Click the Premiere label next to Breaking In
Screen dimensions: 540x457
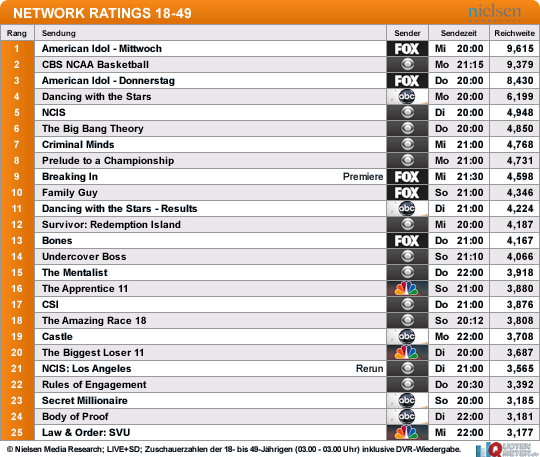pyautogui.click(x=363, y=177)
